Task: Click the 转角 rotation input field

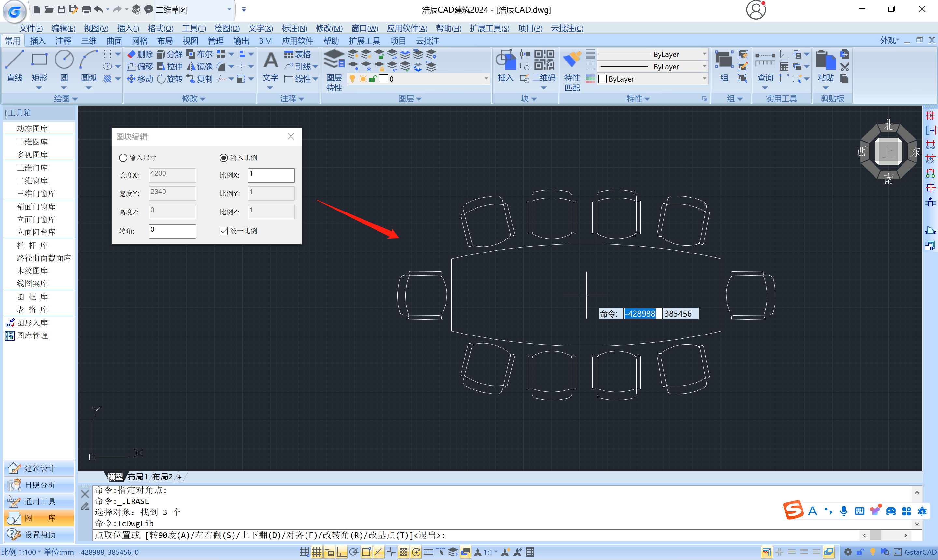Action: [172, 231]
